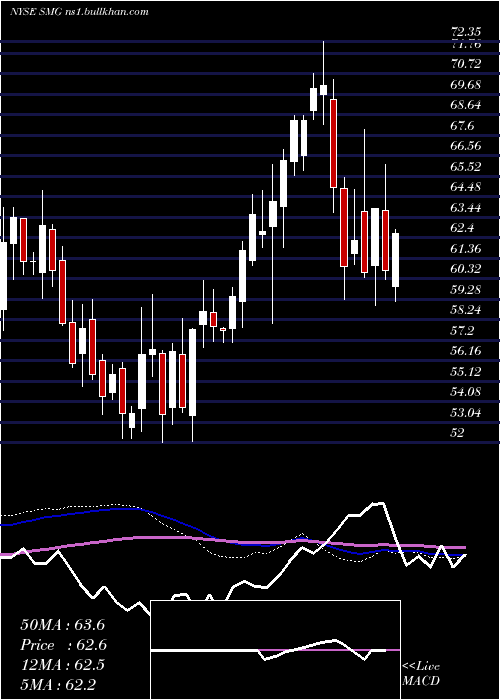Click the 50MA : 63.6 readout
Screen dimensions: 500x700
(62, 625)
